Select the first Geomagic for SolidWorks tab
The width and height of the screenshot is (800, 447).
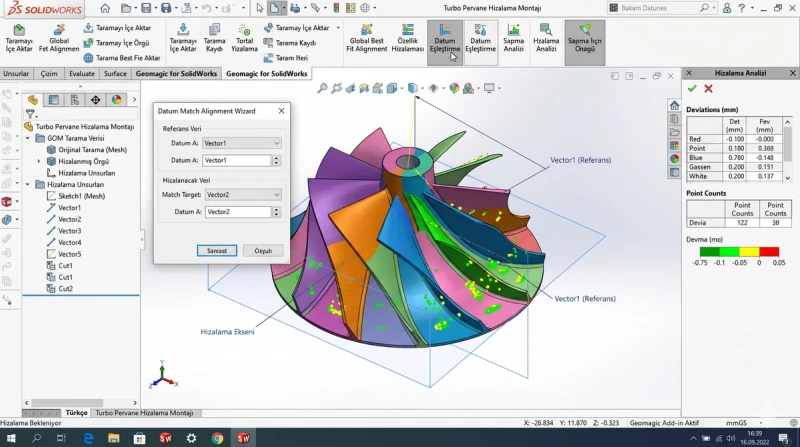176,73
